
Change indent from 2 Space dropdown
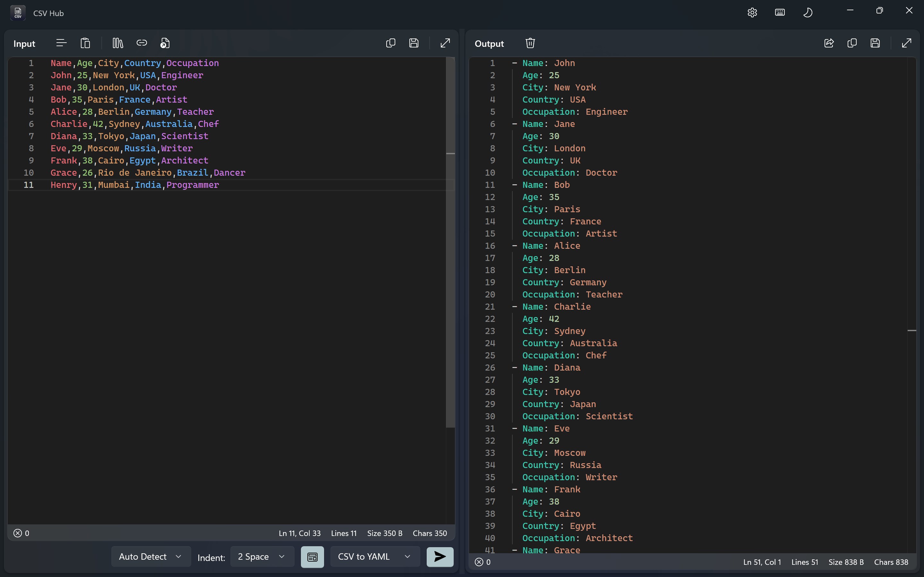click(262, 557)
